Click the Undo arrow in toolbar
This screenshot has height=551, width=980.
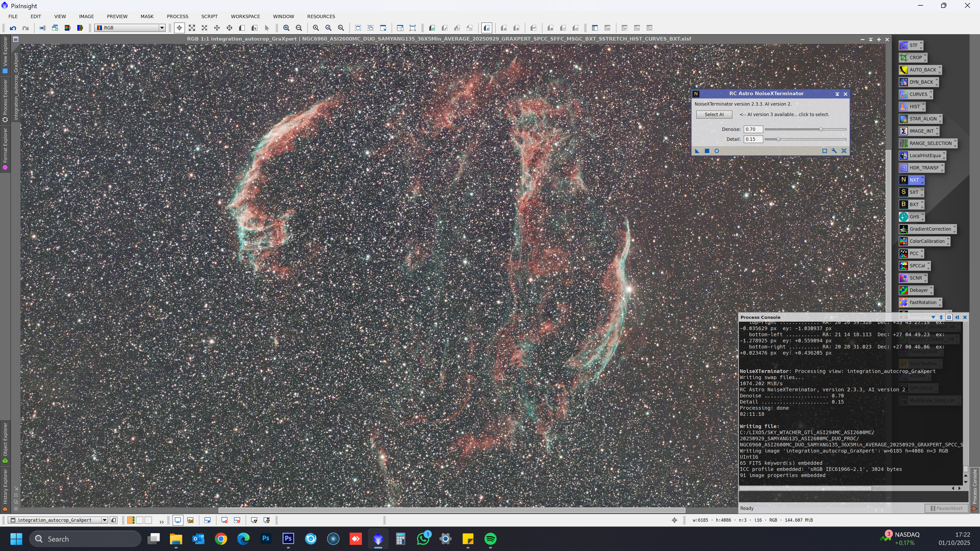13,28
